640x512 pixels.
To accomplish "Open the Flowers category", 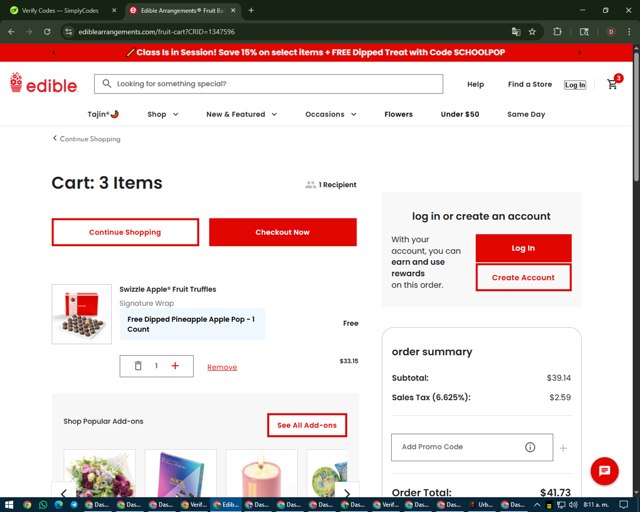I will coord(398,114).
